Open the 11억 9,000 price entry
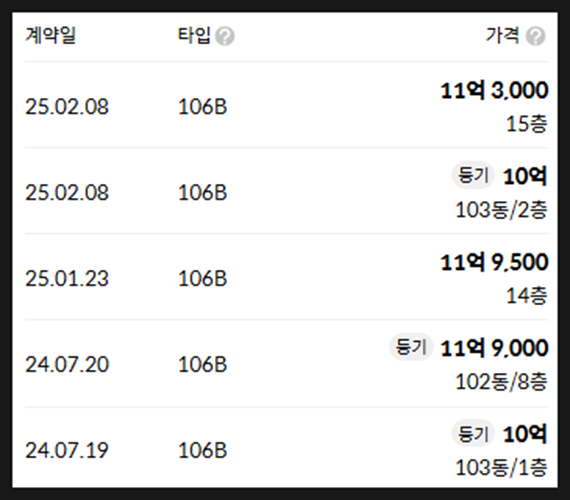The width and height of the screenshot is (570, 500). pos(494,348)
